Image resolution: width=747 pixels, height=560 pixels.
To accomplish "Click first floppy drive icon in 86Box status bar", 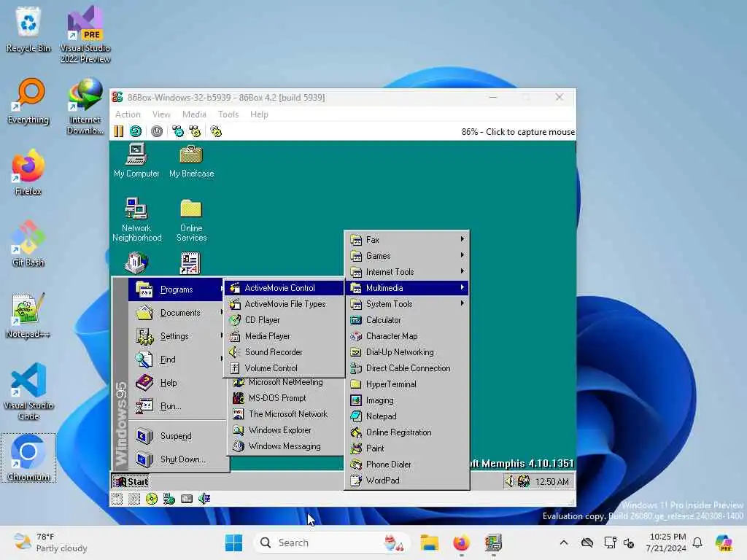I will pyautogui.click(x=117, y=499).
